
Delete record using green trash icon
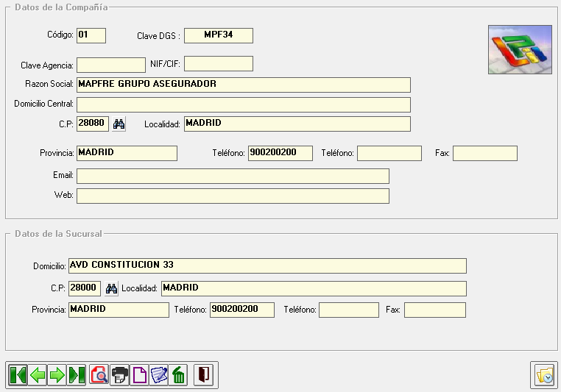click(x=178, y=375)
